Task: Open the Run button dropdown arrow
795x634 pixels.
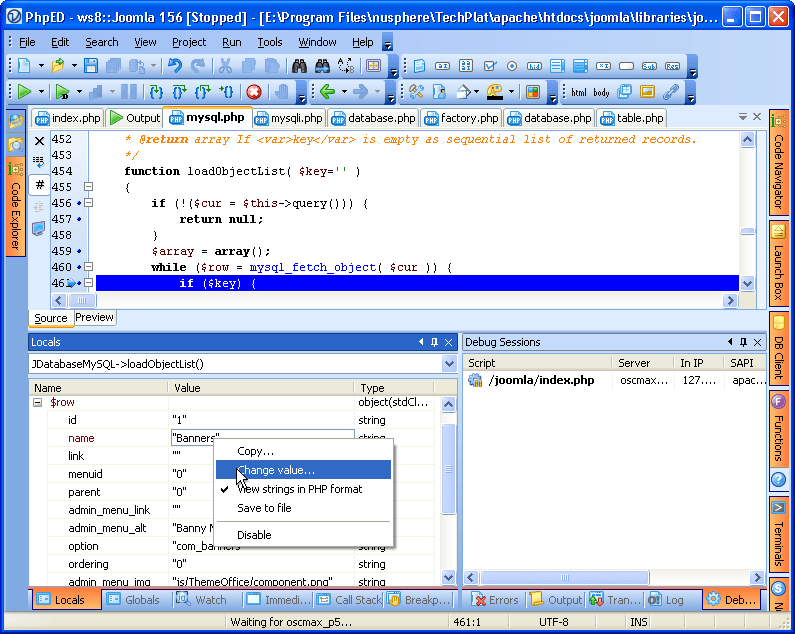Action: click(41, 92)
